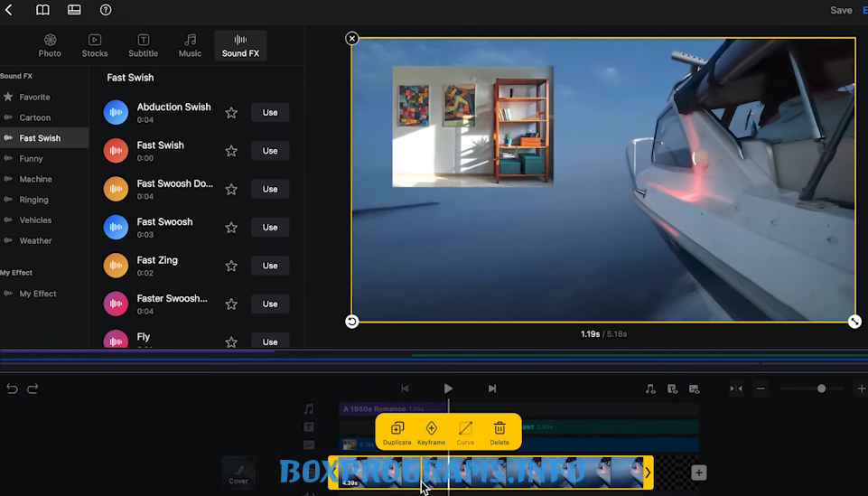Open the Vehicles sound category
868x496 pixels.
[35, 220]
